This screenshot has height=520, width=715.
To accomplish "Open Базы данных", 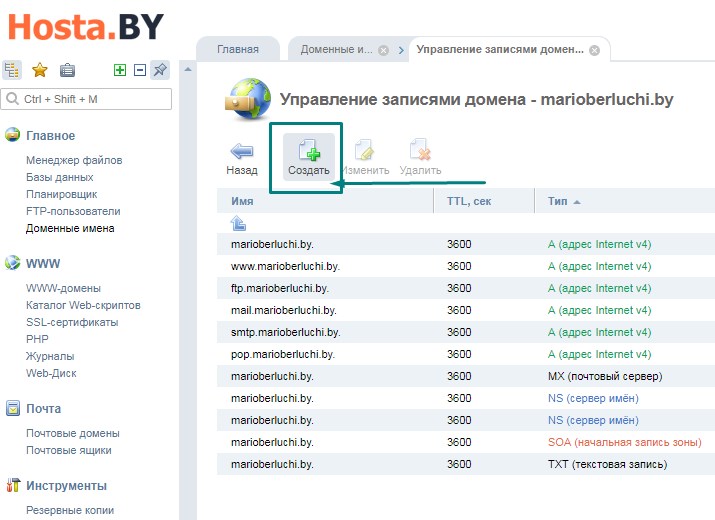I will click(x=59, y=177).
